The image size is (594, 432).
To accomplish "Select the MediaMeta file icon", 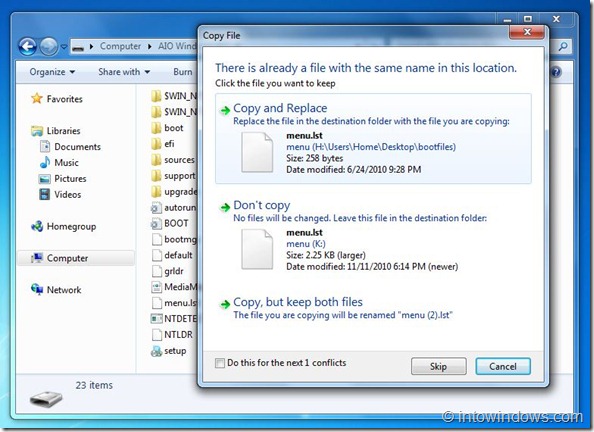I will (156, 287).
